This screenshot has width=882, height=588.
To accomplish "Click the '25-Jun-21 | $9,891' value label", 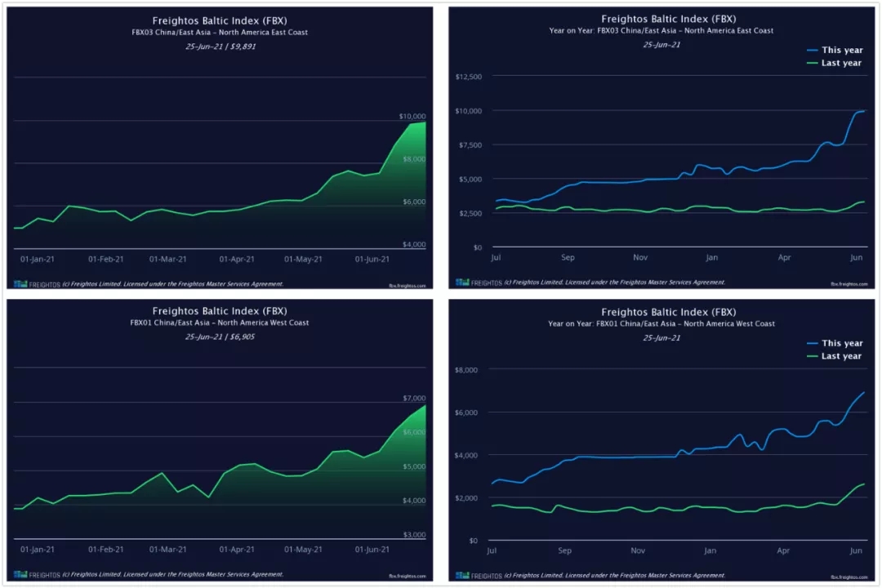I will click(x=220, y=46).
